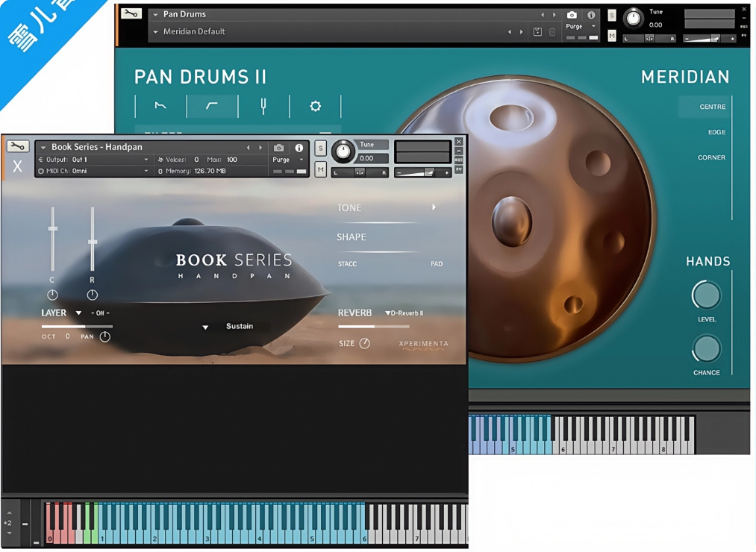Click the layer OCT value 0

pyautogui.click(x=67, y=336)
